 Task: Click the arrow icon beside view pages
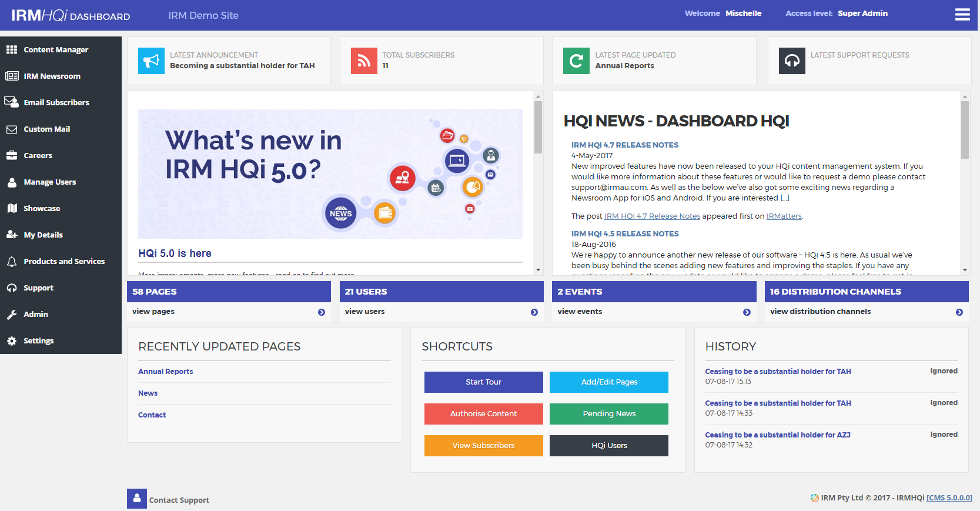pyautogui.click(x=322, y=312)
